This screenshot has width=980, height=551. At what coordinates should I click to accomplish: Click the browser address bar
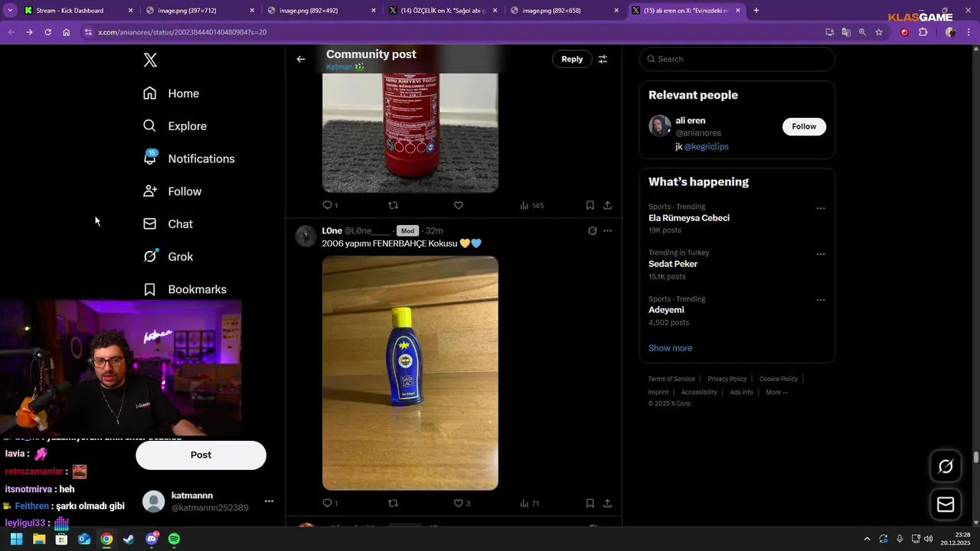point(452,32)
